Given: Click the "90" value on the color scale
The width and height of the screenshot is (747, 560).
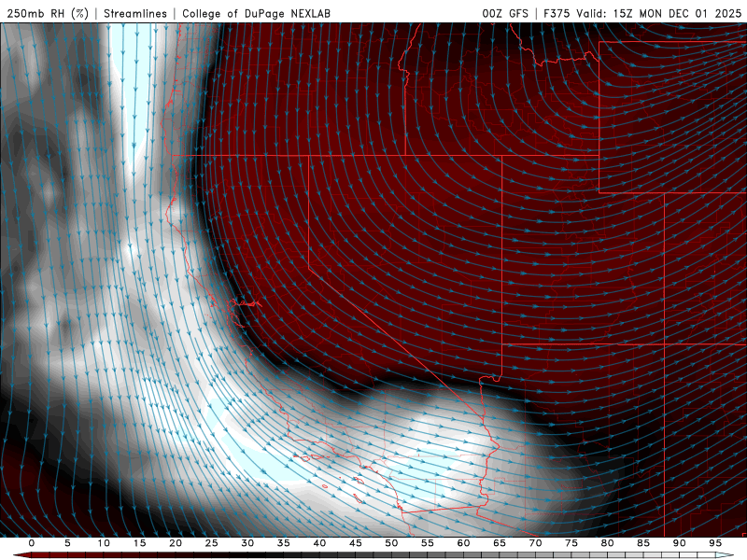Looking at the screenshot, I should [x=680, y=543].
